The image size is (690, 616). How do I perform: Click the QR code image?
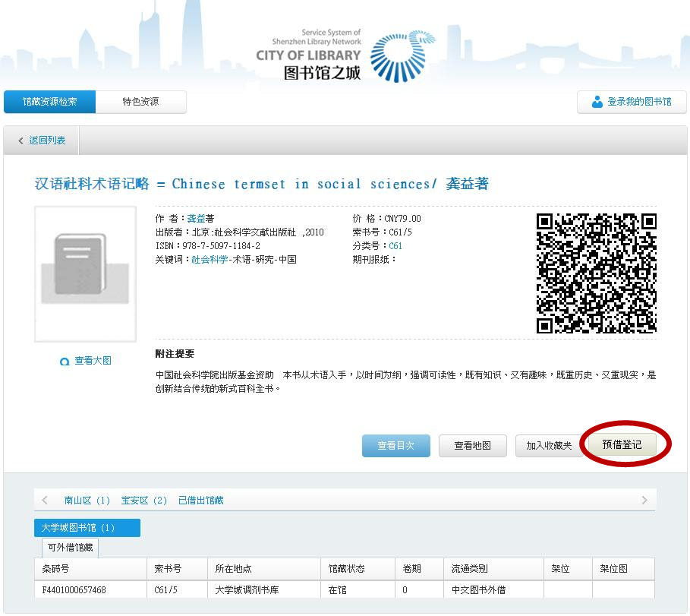[x=596, y=273]
